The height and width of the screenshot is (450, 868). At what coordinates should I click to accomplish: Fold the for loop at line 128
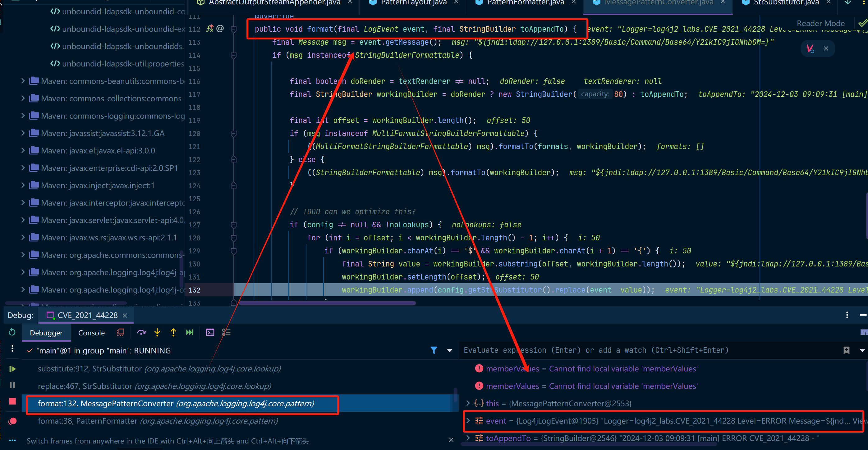[x=233, y=238]
